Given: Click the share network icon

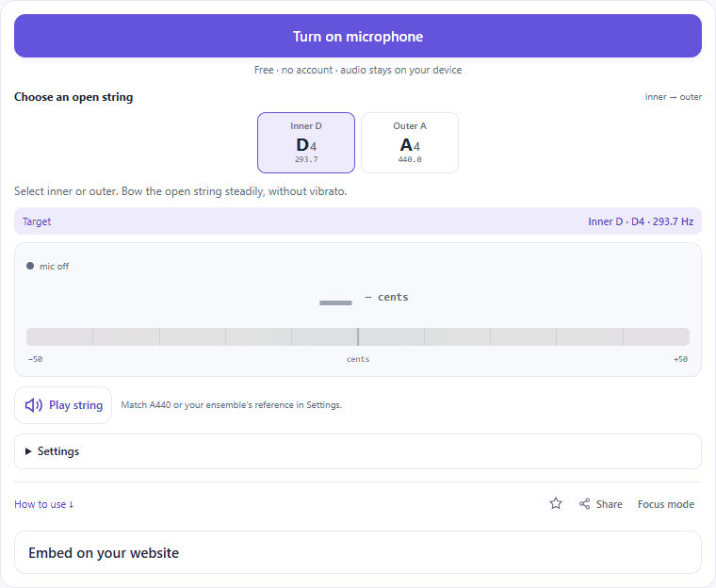Looking at the screenshot, I should pos(584,503).
